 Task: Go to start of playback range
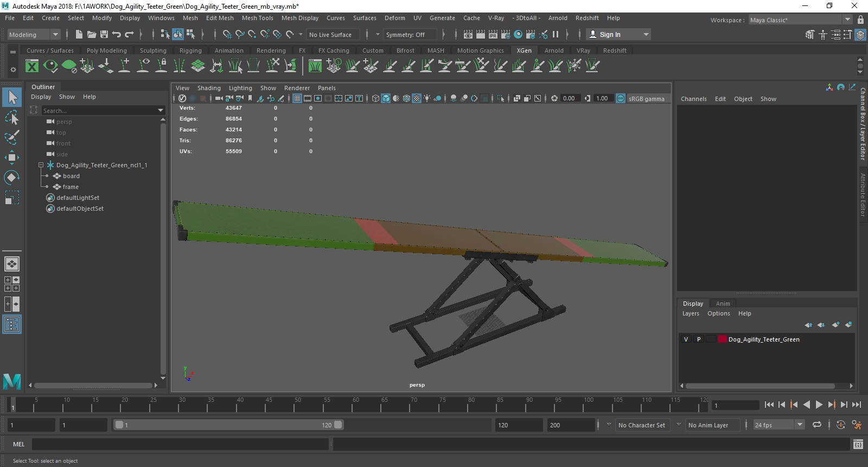[x=769, y=405]
